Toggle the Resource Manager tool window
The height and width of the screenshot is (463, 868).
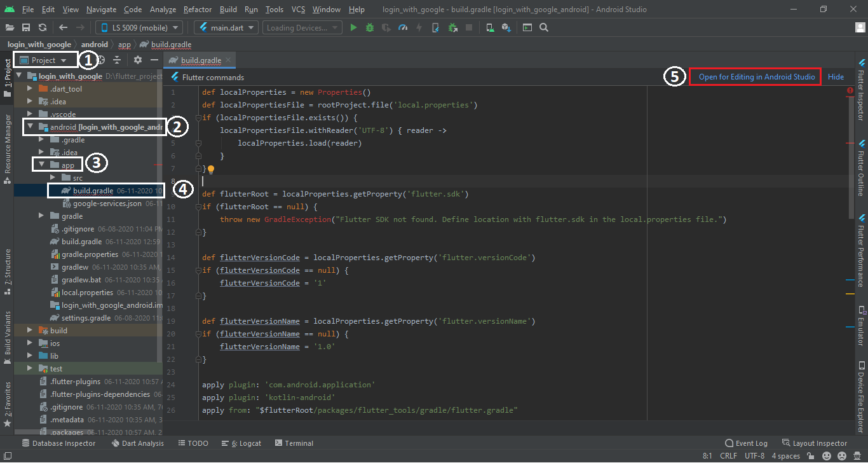(8, 149)
